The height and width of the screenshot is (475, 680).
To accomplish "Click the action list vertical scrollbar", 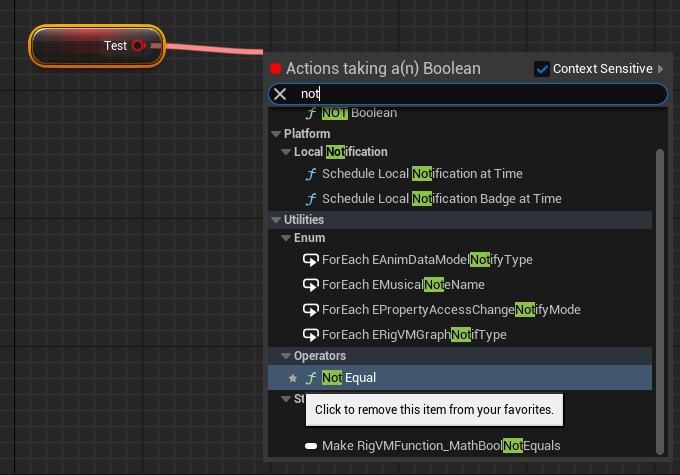I will [660, 302].
